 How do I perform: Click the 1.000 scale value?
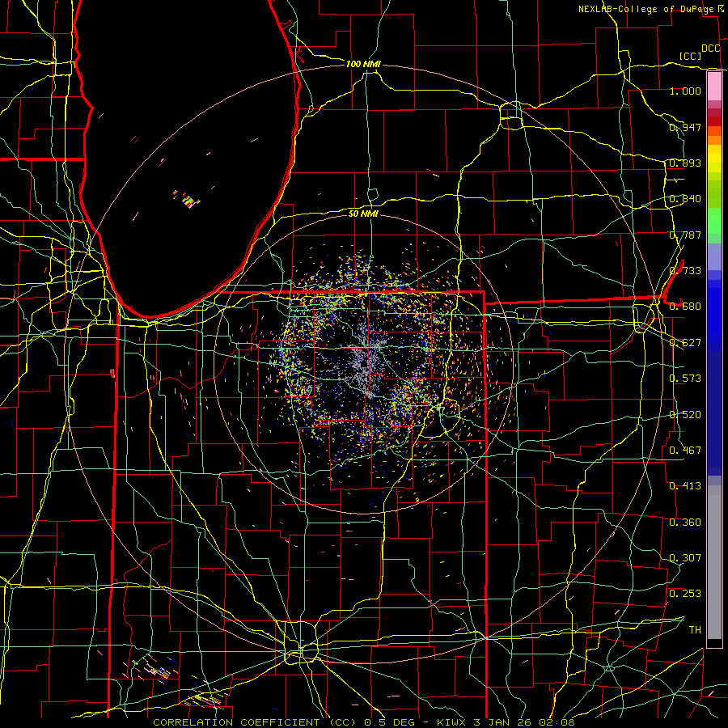coord(685,91)
